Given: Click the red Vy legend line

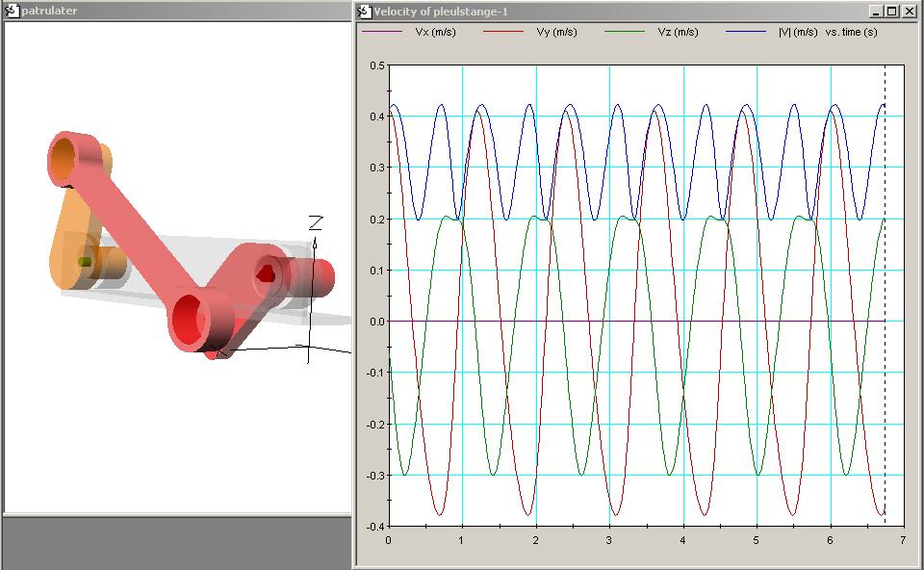Looking at the screenshot, I should (x=503, y=31).
